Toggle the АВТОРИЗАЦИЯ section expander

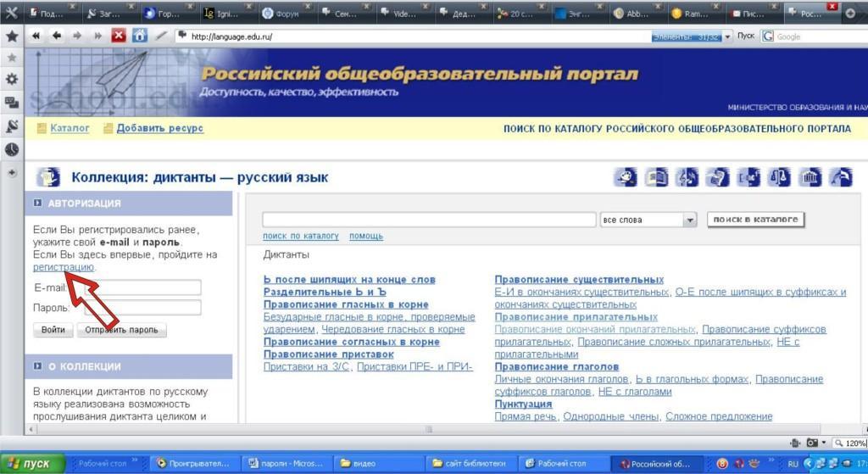pyautogui.click(x=37, y=204)
